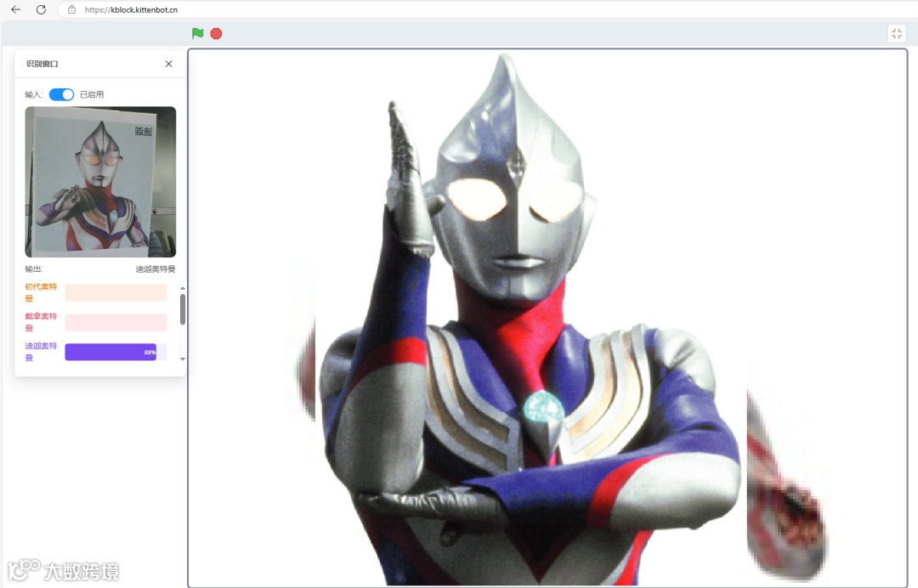
Task: Click the 识别窗口 panel title
Action: click(42, 64)
